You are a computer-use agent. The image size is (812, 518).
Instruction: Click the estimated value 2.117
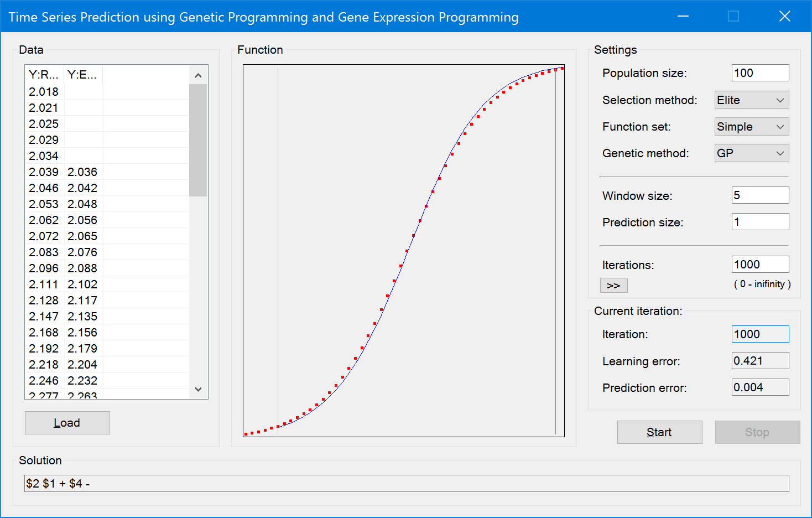[x=82, y=301]
